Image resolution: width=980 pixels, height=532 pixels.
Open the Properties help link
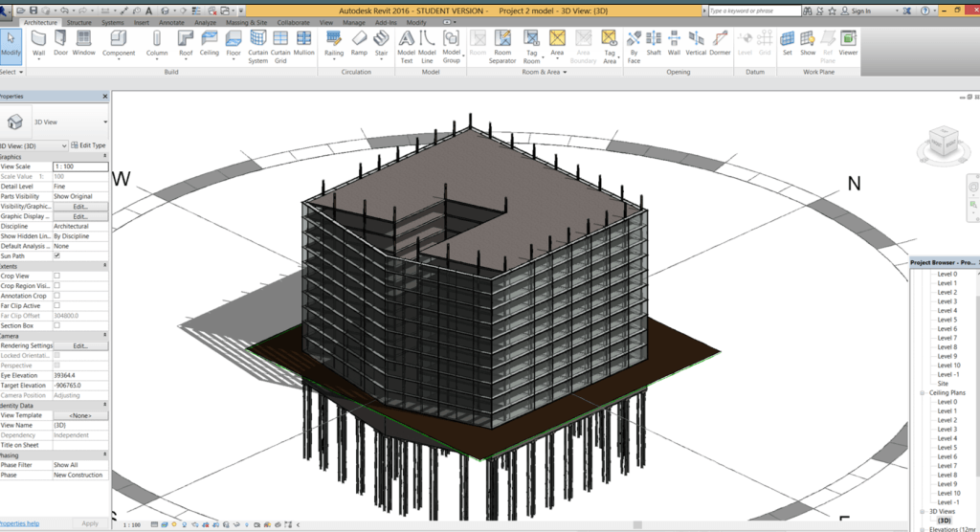click(19, 524)
